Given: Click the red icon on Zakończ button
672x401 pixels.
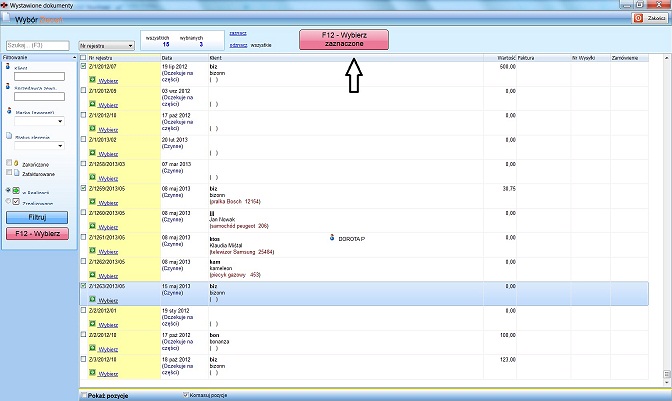Looking at the screenshot, I should pyautogui.click(x=639, y=18).
